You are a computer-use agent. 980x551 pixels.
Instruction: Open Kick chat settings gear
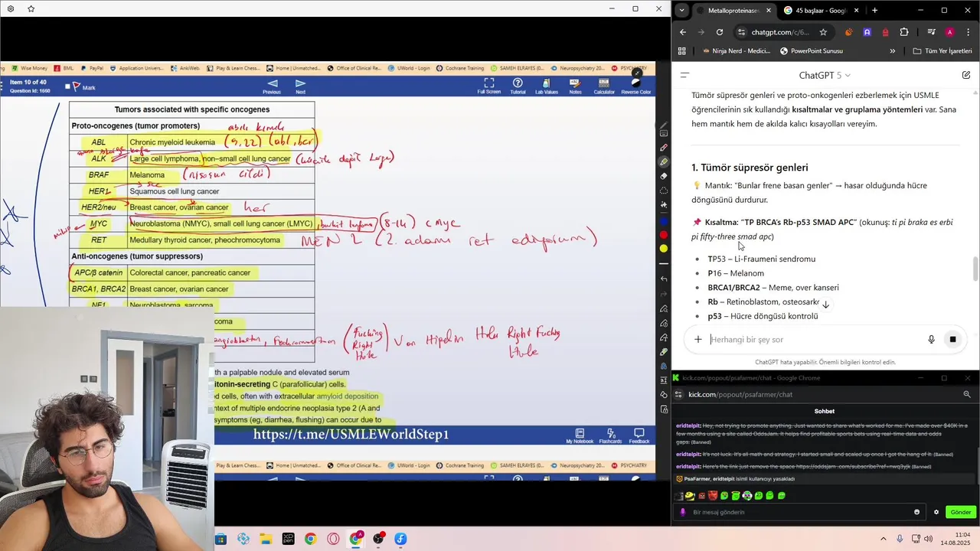pyautogui.click(x=936, y=512)
